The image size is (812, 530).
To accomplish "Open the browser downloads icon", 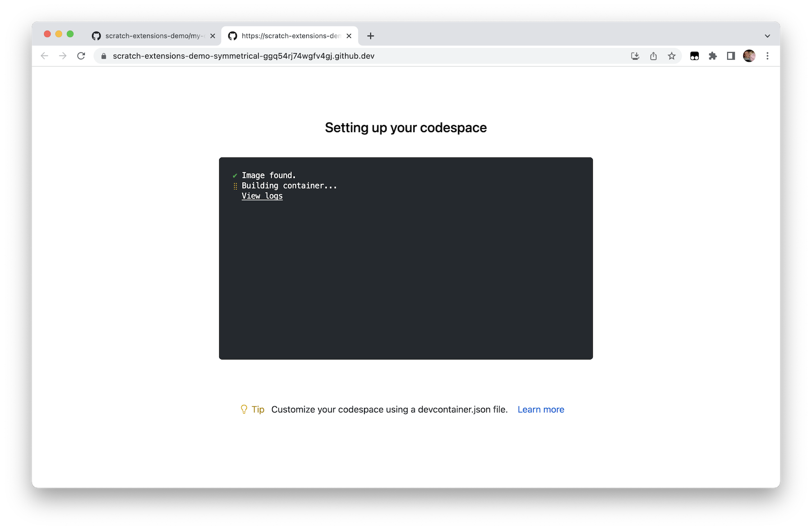I will coord(635,56).
